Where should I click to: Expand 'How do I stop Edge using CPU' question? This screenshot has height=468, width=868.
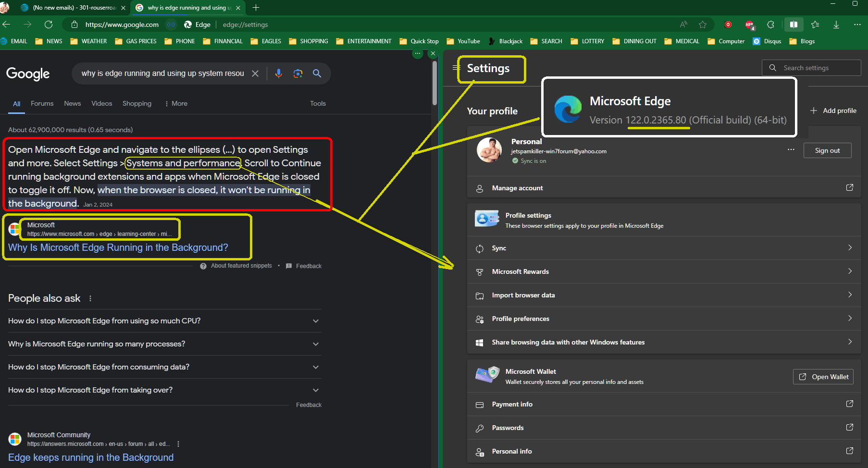(164, 321)
